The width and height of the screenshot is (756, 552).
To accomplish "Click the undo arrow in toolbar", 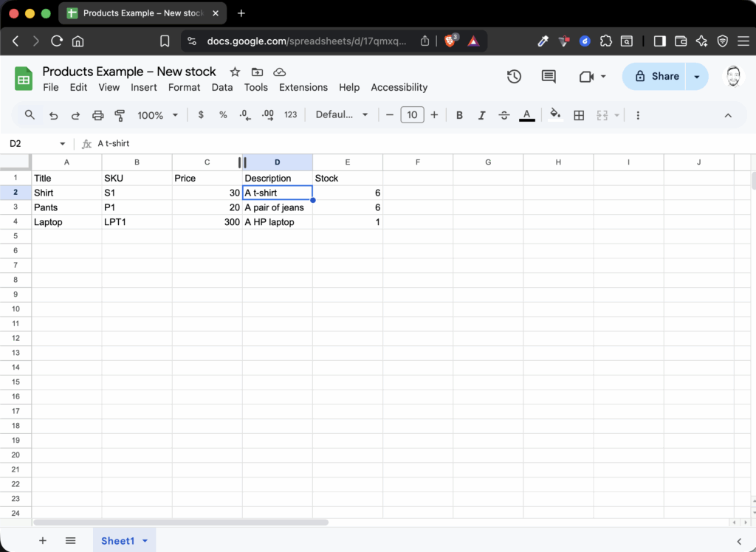I will 53,115.
